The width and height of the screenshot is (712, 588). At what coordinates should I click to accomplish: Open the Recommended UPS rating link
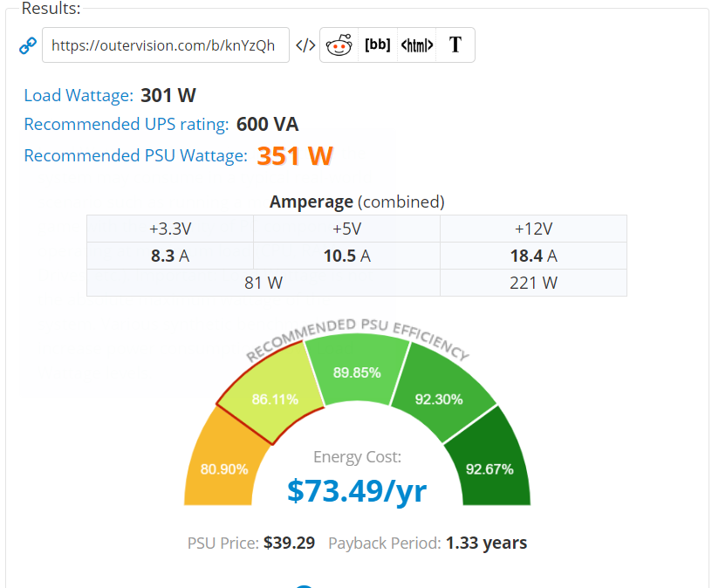coord(127,124)
